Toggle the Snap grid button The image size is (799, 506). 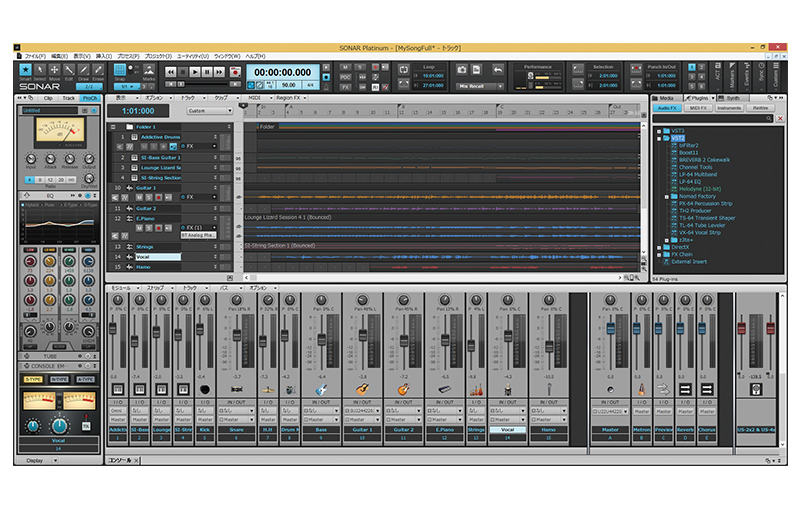(x=120, y=70)
